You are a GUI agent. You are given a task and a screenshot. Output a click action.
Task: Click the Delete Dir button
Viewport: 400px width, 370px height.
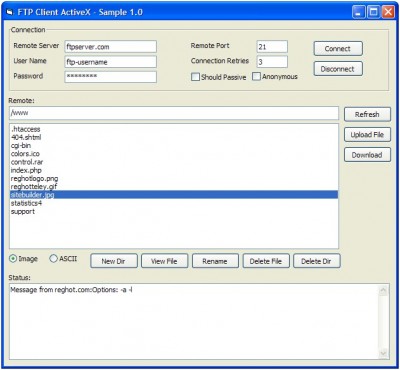click(317, 261)
